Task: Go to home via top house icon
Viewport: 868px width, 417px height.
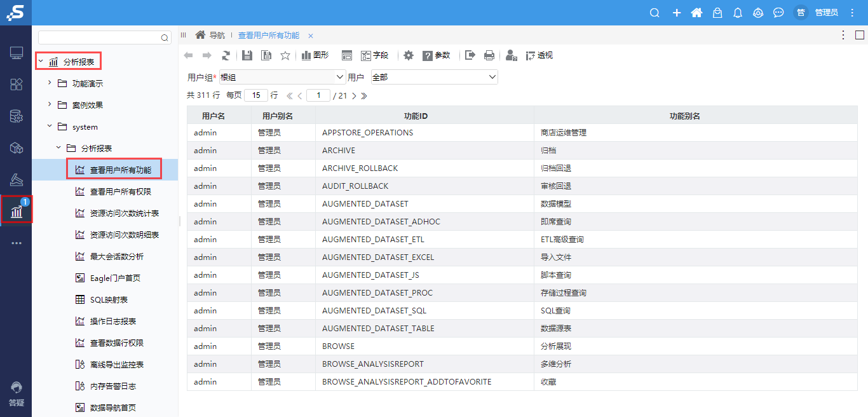Action: point(697,13)
